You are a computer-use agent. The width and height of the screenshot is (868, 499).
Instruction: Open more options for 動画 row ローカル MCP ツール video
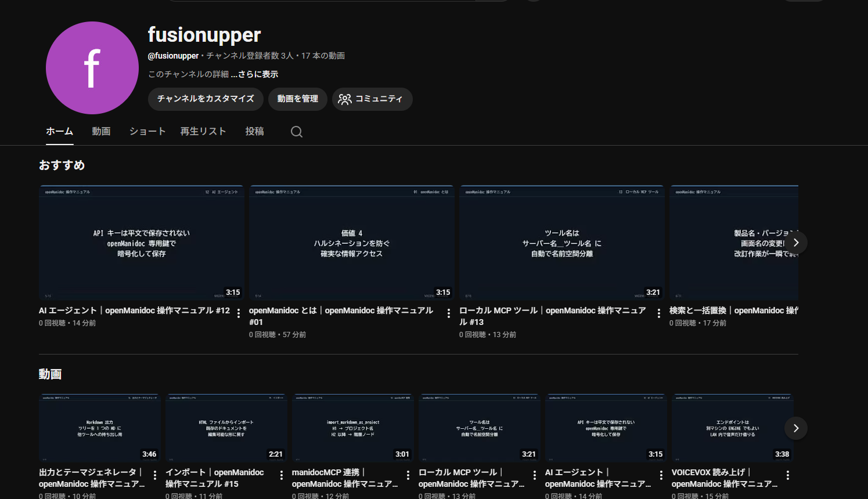pyautogui.click(x=535, y=475)
